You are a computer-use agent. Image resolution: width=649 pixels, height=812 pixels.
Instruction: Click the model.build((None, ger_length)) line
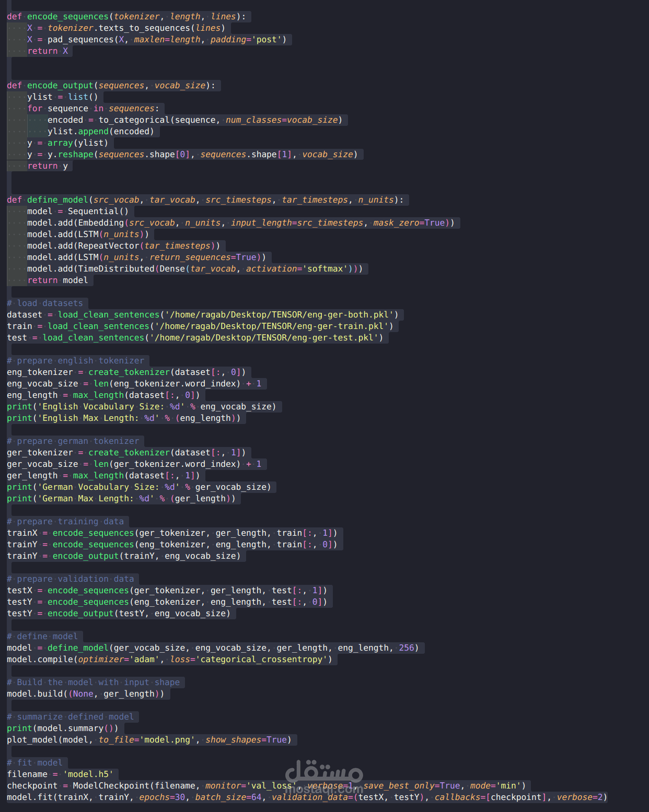pyautogui.click(x=86, y=694)
